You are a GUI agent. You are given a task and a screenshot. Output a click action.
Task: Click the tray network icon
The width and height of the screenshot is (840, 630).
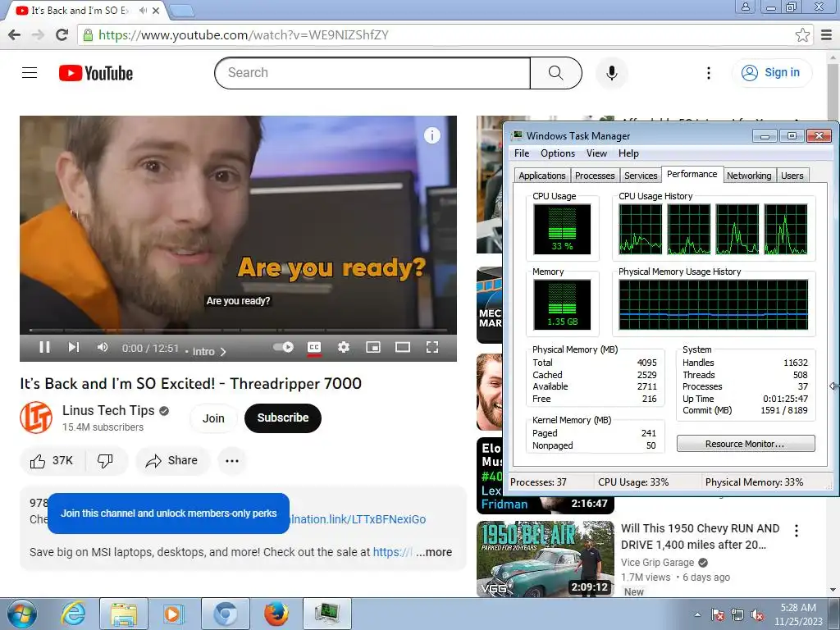(737, 614)
